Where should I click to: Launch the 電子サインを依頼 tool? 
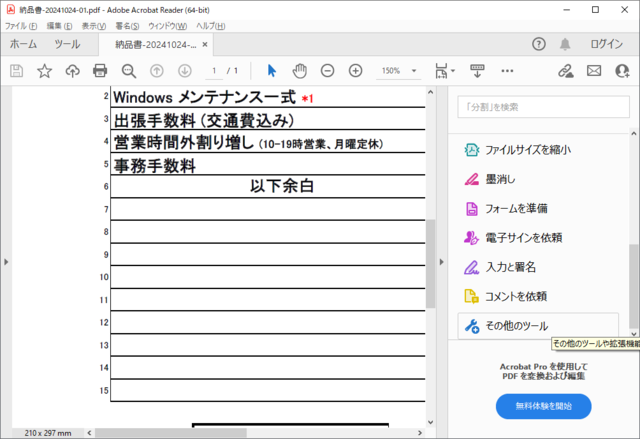[x=513, y=238]
